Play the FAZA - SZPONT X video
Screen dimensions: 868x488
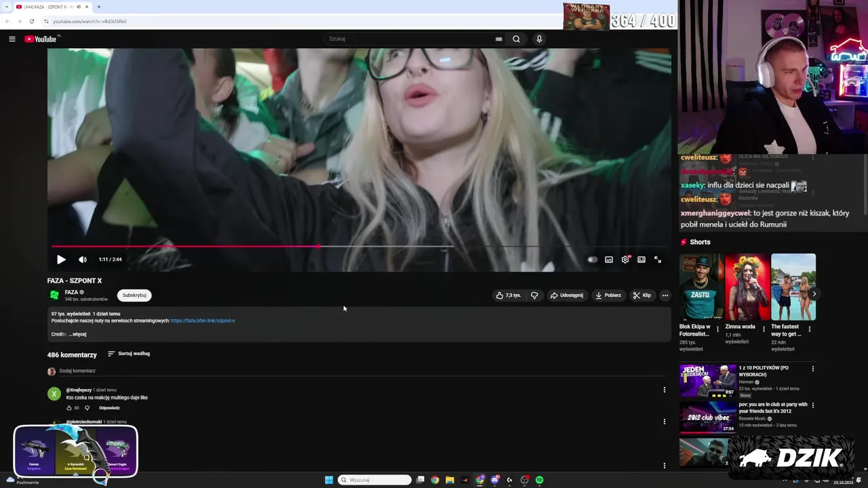(61, 260)
